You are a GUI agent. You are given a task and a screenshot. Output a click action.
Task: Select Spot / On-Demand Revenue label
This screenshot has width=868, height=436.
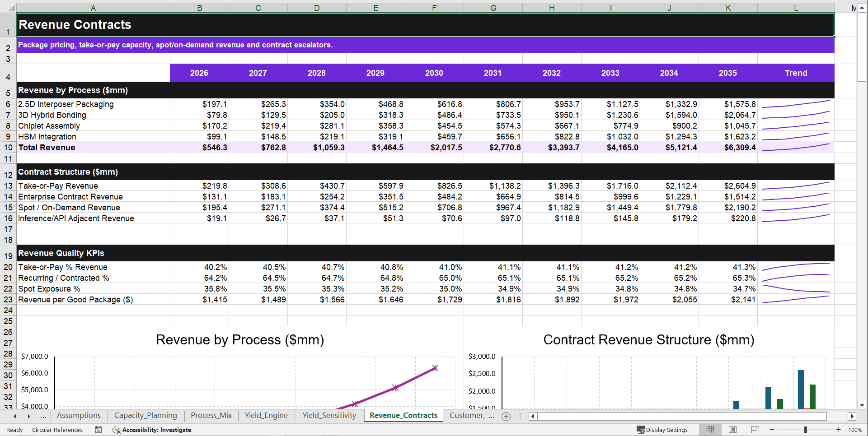point(93,208)
